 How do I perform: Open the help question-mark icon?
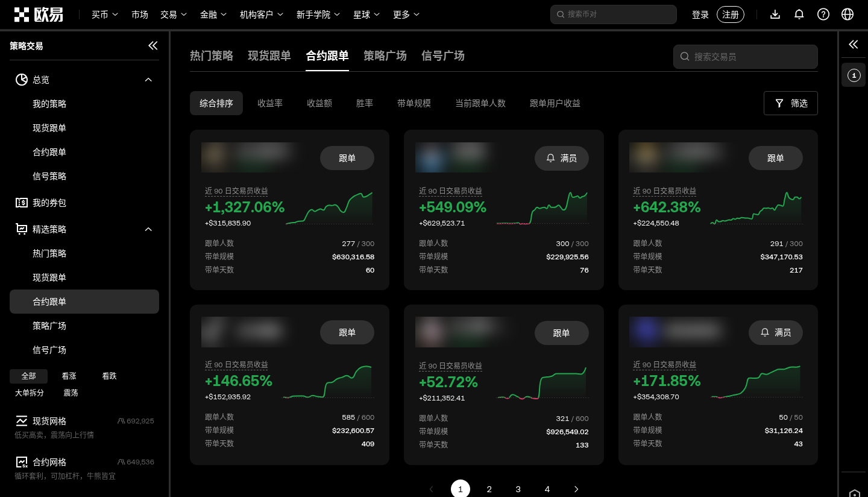823,14
